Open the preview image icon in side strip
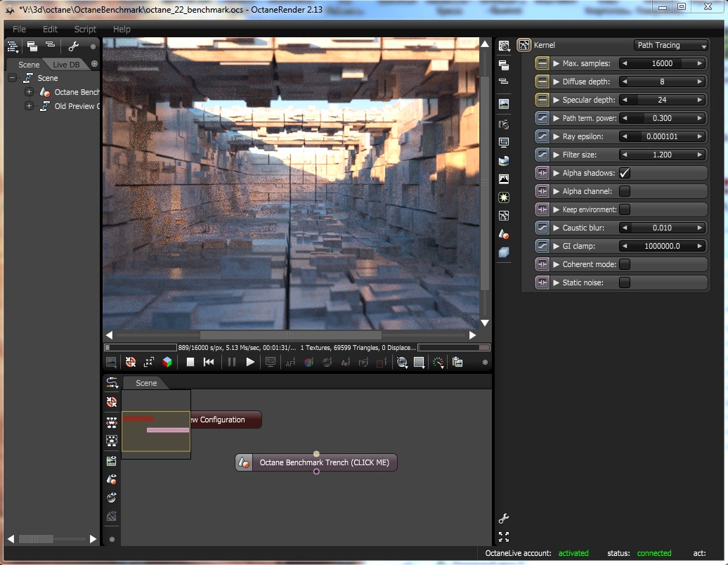Screen dimensions: 728x565 pos(504,104)
